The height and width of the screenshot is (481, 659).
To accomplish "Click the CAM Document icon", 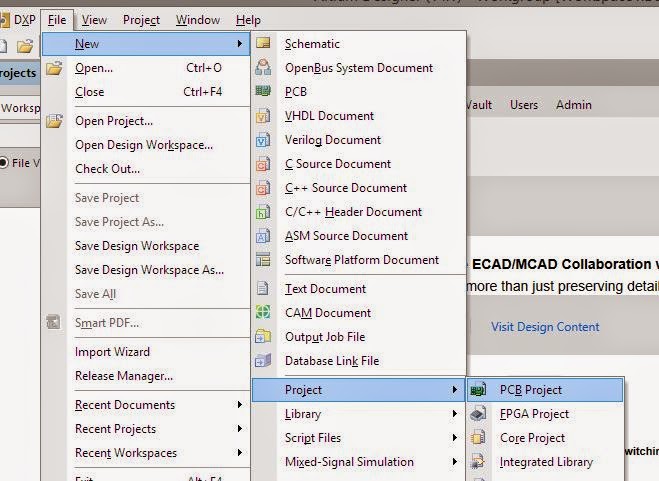I will point(263,312).
